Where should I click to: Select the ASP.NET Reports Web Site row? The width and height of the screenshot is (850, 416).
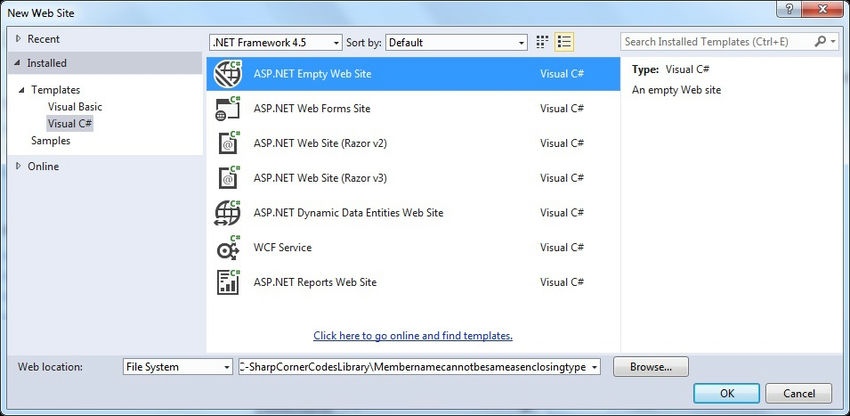(x=413, y=282)
